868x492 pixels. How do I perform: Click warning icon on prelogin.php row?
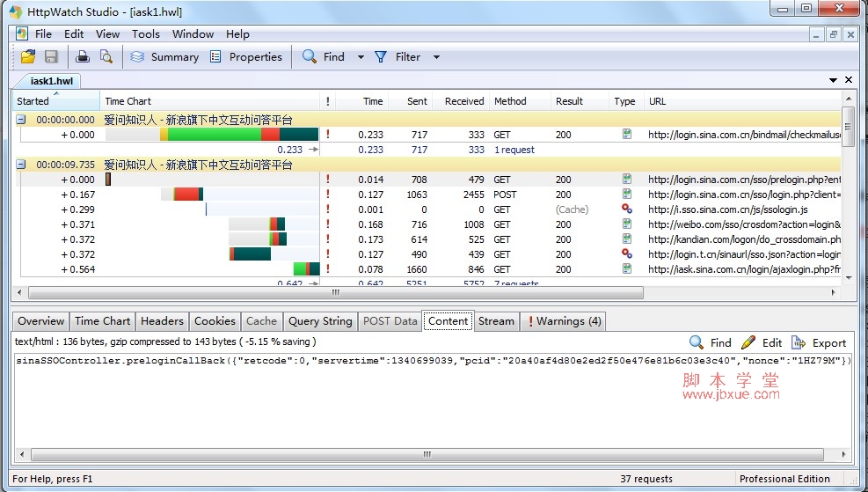pos(328,179)
